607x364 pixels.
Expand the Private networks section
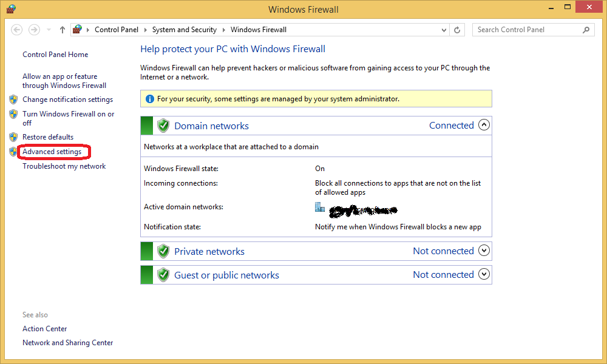[x=484, y=251]
